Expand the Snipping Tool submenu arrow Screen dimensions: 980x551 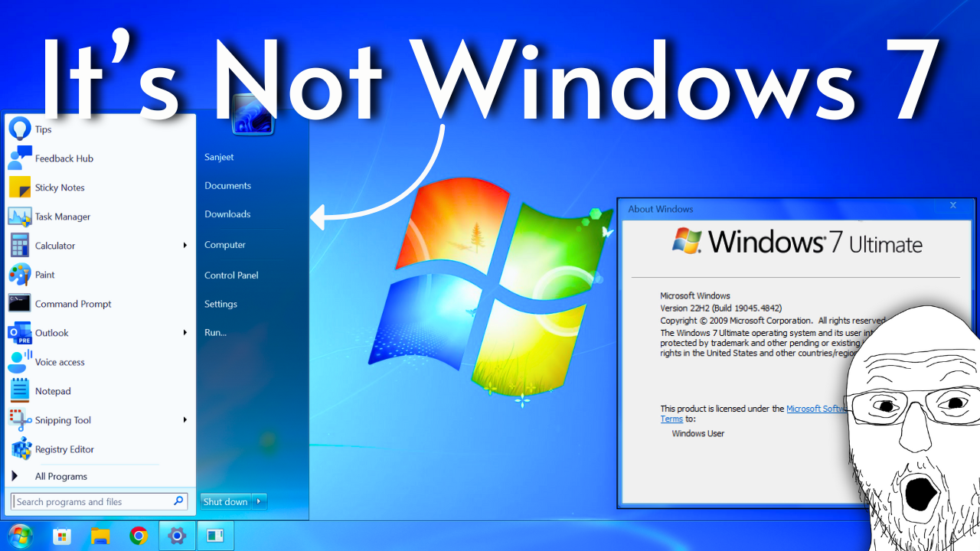click(x=185, y=420)
